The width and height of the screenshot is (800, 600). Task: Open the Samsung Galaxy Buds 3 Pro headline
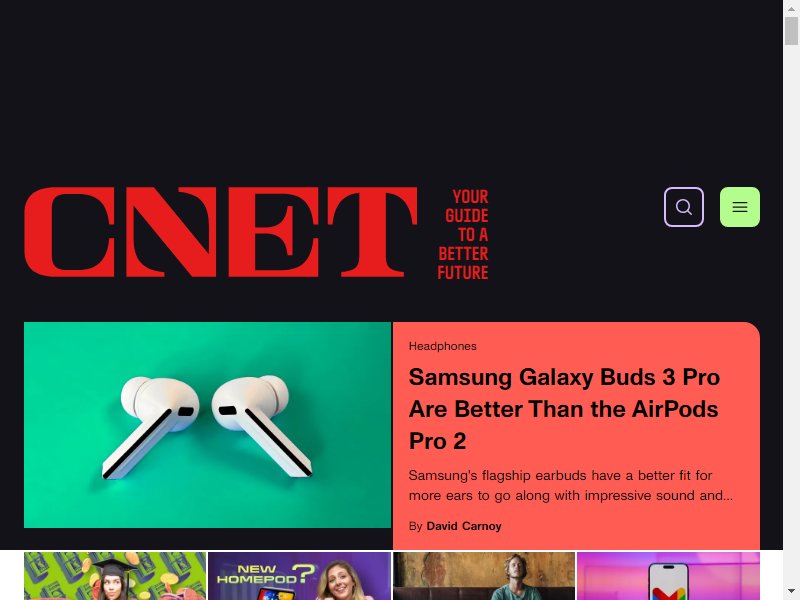[x=564, y=409]
